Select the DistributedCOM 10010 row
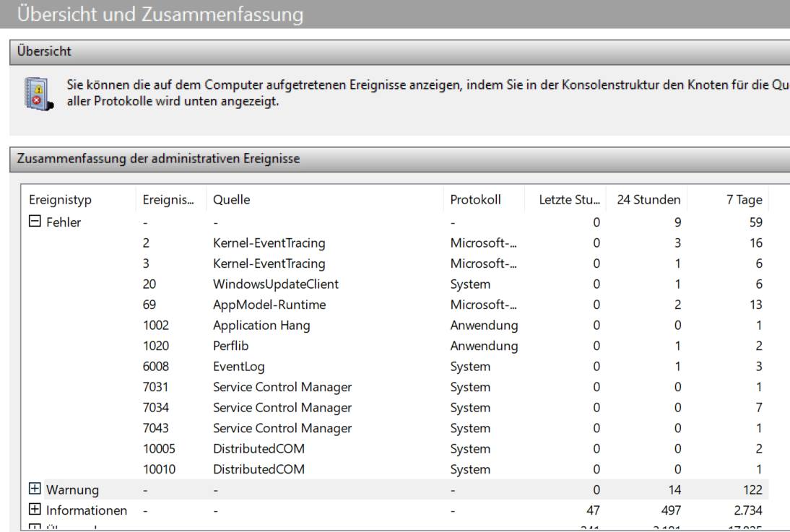The height and width of the screenshot is (532, 790). click(259, 469)
